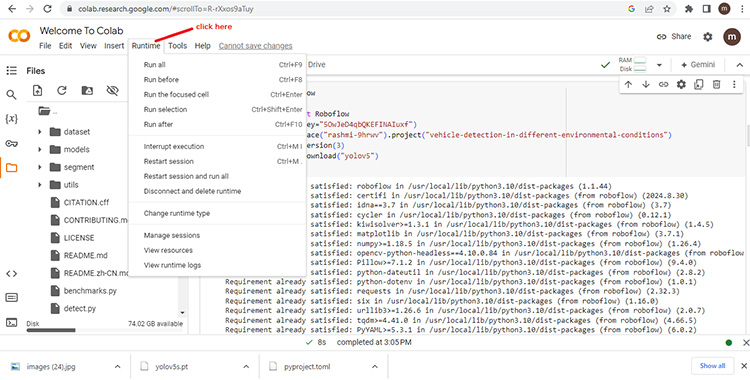Click the Colab logo

(x=19, y=36)
